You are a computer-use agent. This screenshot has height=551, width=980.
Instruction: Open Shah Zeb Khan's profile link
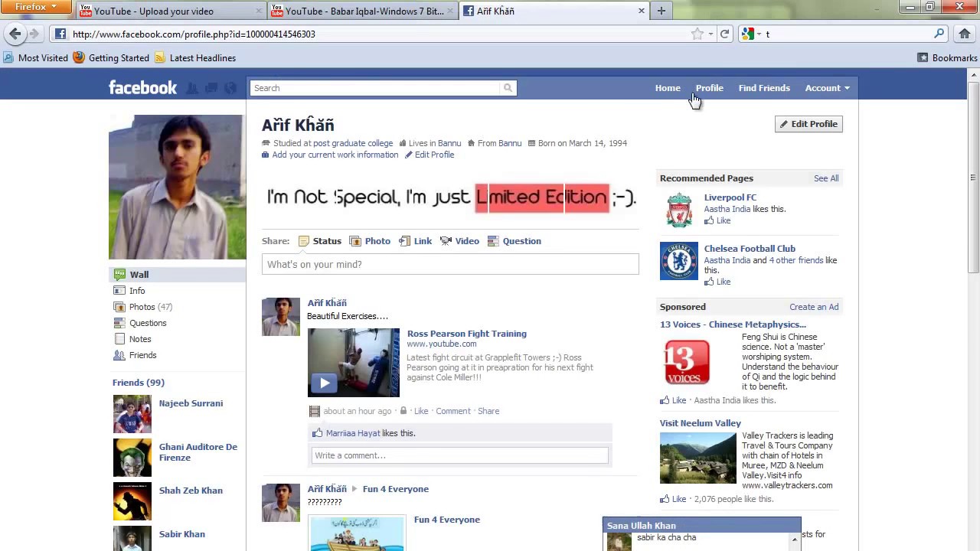click(x=191, y=491)
